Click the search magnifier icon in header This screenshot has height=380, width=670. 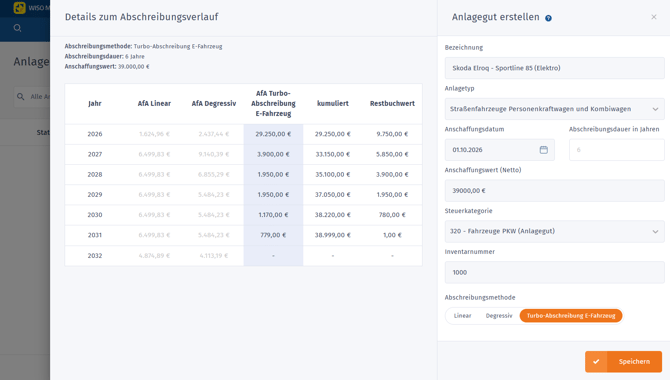pyautogui.click(x=17, y=28)
